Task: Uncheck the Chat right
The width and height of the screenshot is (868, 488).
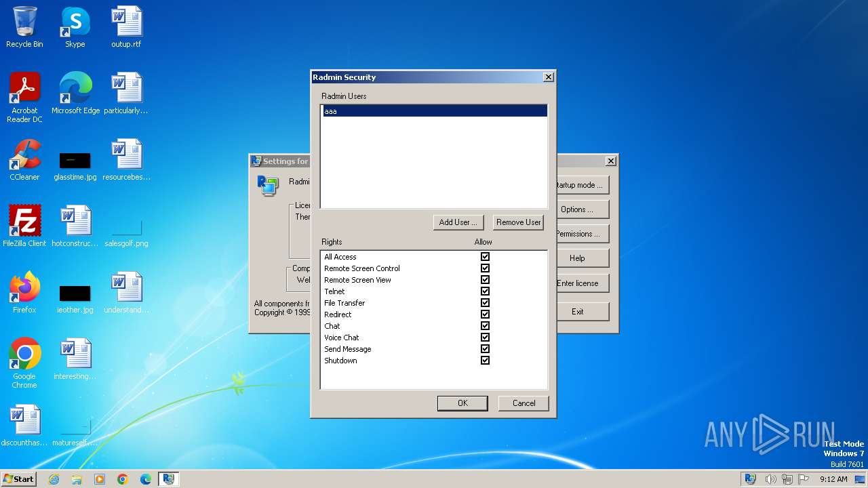Action: tap(485, 326)
